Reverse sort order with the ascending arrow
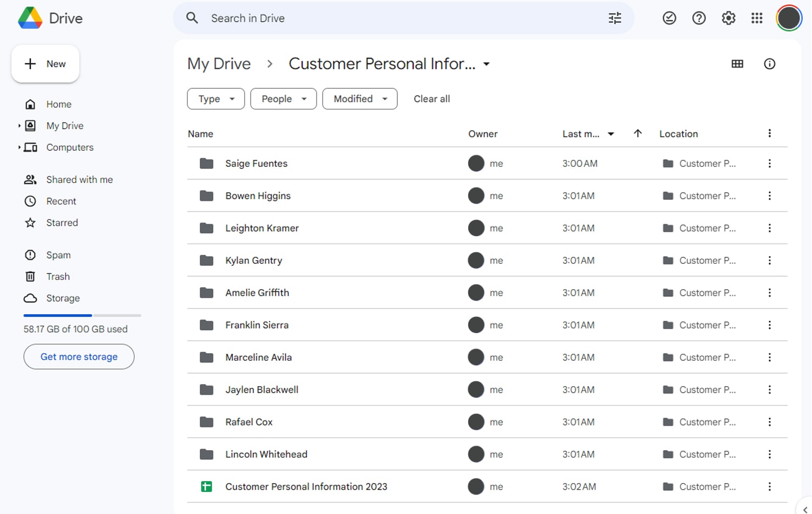 coord(638,133)
